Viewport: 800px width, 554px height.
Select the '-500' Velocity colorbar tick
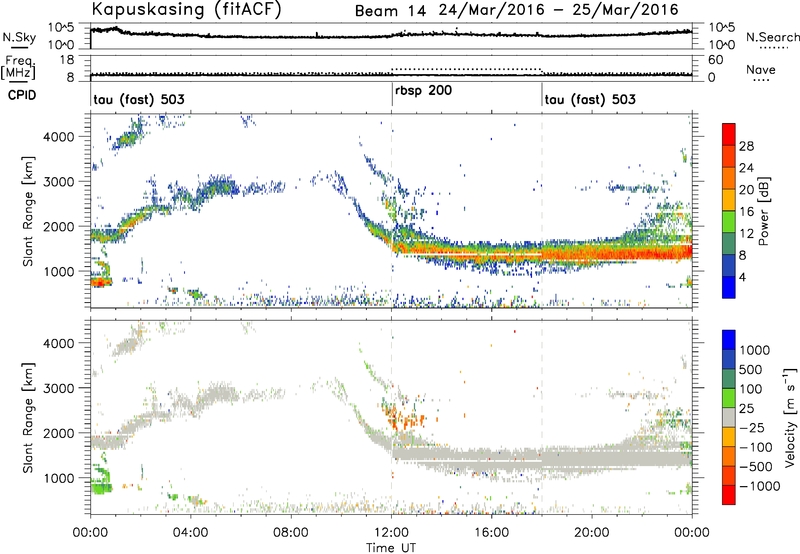[756, 466]
